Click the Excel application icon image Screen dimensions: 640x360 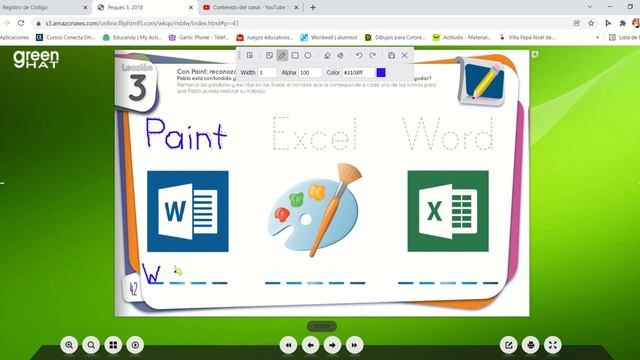pyautogui.click(x=448, y=211)
